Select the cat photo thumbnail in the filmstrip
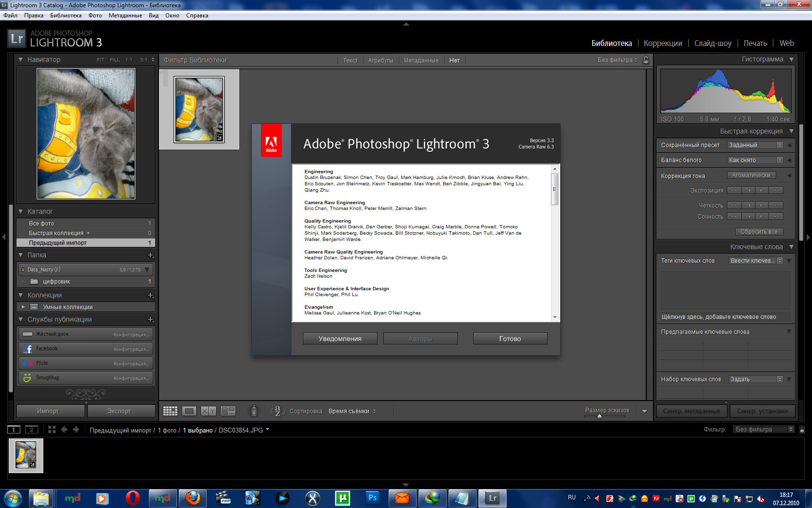This screenshot has width=812, height=508. click(x=26, y=455)
